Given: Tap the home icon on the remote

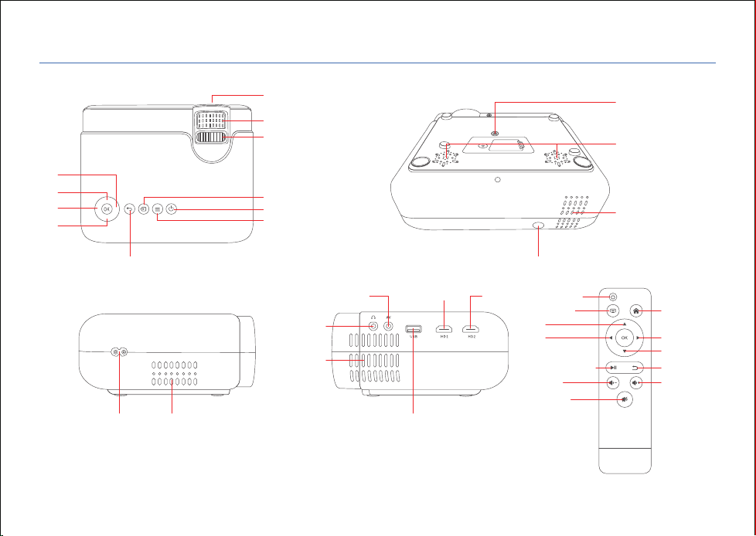Looking at the screenshot, I should click(636, 311).
